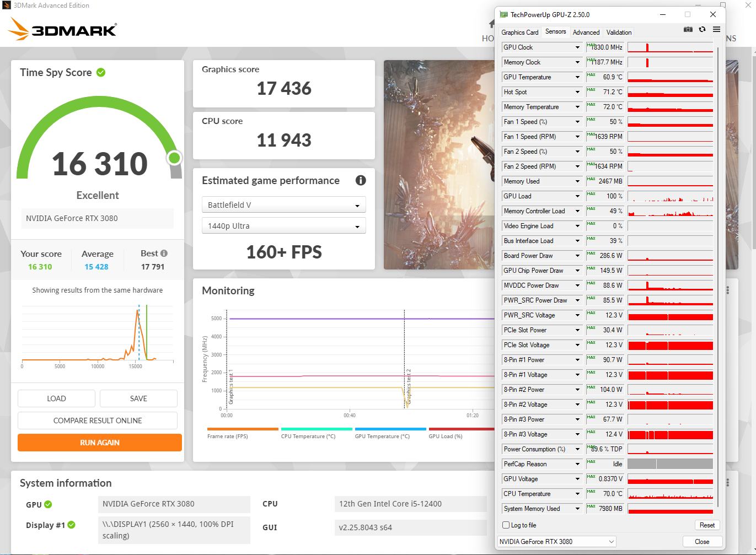The width and height of the screenshot is (756, 555).
Task: Click the GPU-Z sensors vertical scrollbar
Action: point(718,276)
